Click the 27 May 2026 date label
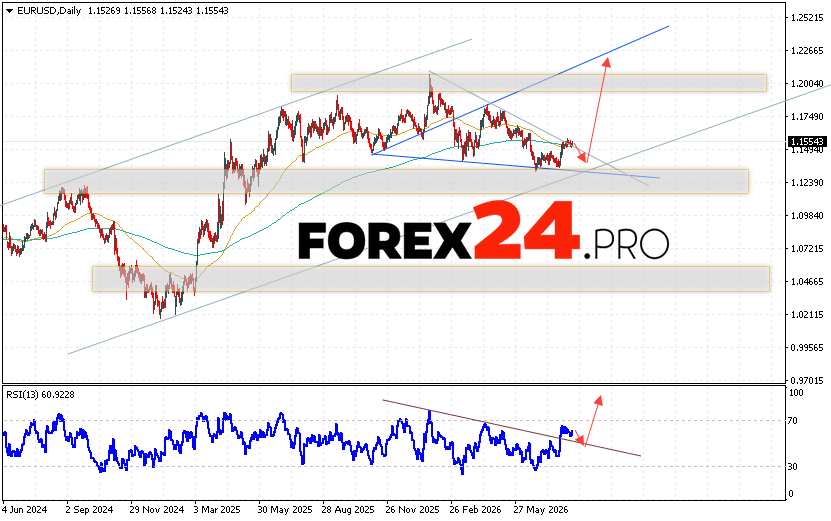Image resolution: width=831 pixels, height=521 pixels. pyautogui.click(x=541, y=510)
